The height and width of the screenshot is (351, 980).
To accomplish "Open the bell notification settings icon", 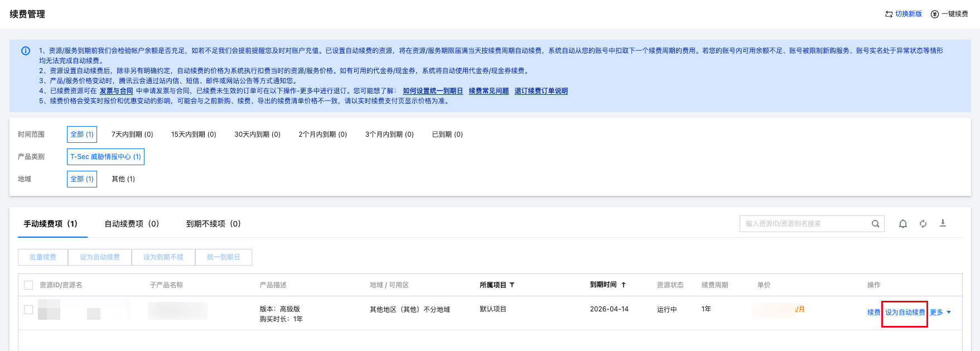I will [902, 224].
